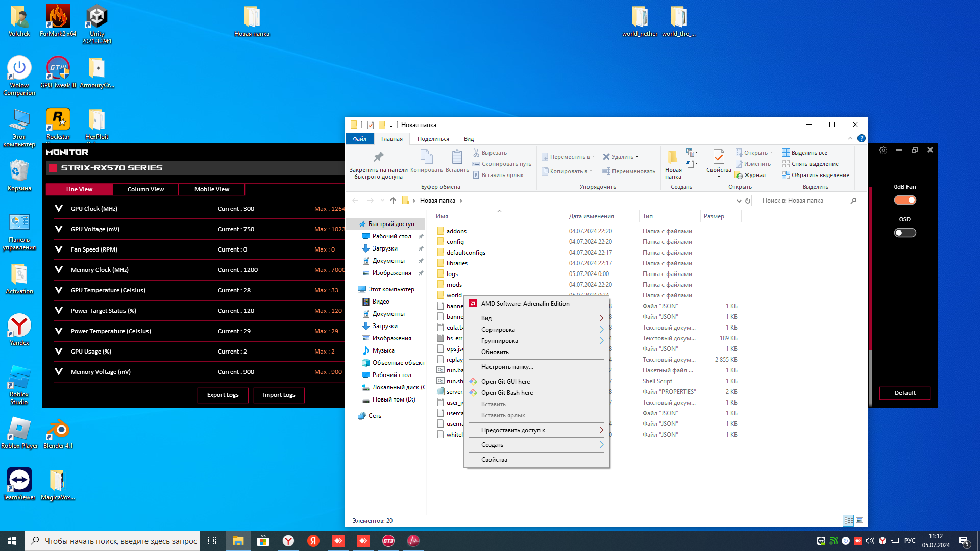
Task: Open address bar history dropdown
Action: 739,201
